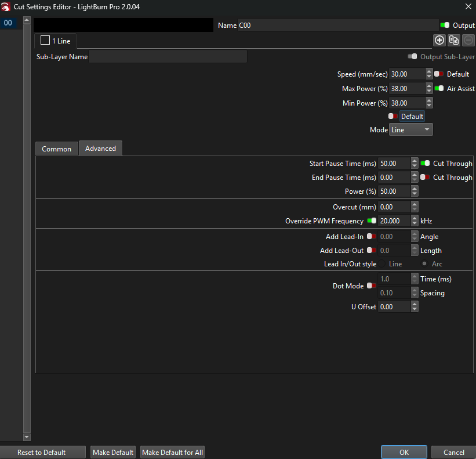Increase Start Pause Time with up arrow

point(415,161)
